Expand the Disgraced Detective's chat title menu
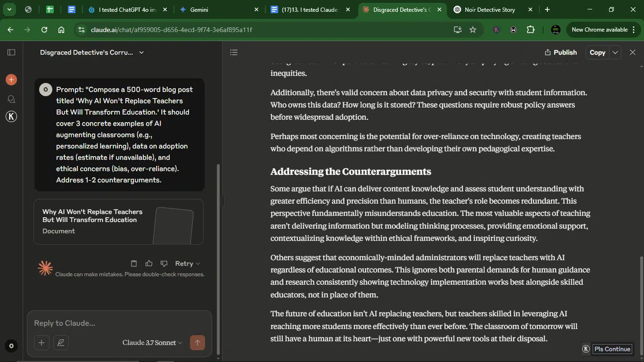 (92, 52)
